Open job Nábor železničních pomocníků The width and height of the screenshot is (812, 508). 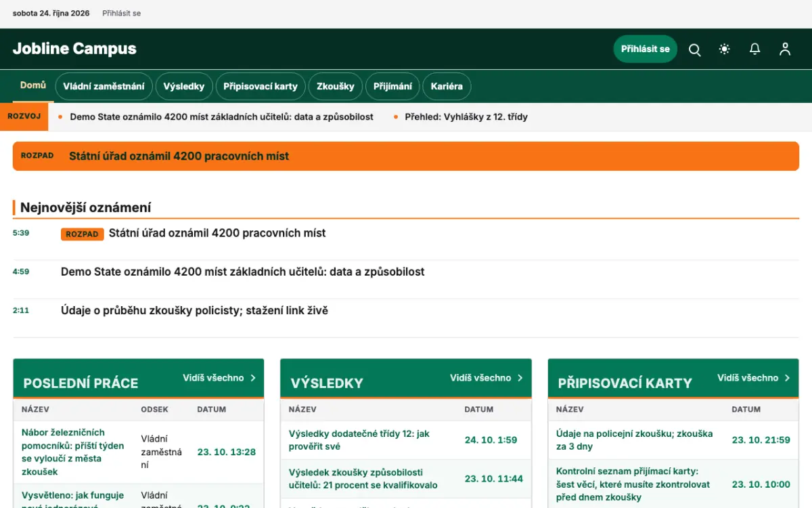(73, 452)
